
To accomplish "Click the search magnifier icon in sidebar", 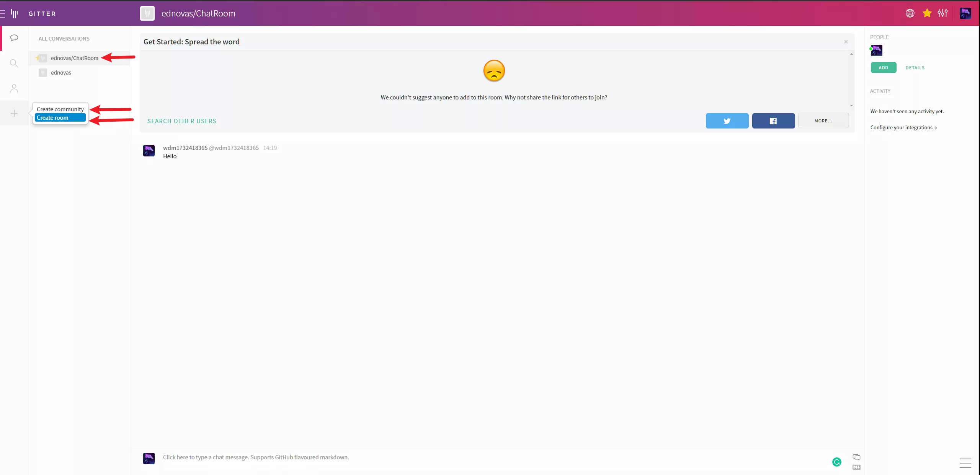I will coord(14,63).
